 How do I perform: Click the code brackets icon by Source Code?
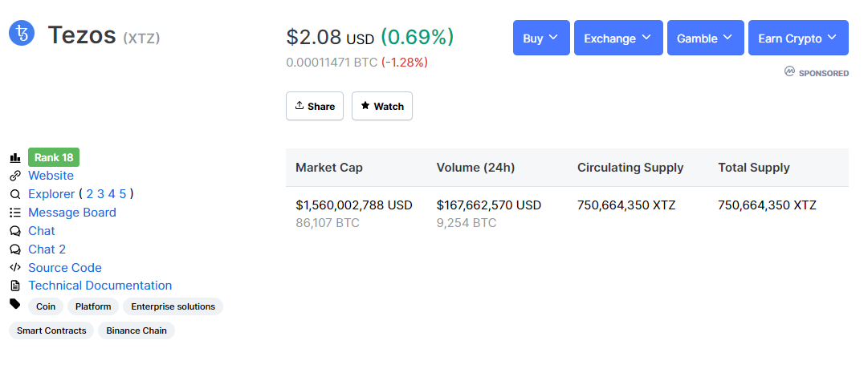pyautogui.click(x=15, y=267)
